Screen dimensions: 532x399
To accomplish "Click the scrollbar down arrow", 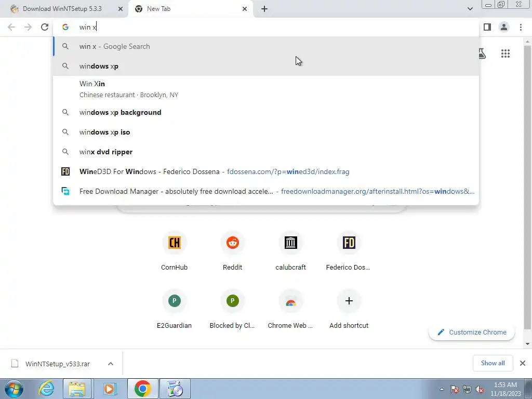I will [x=527, y=344].
